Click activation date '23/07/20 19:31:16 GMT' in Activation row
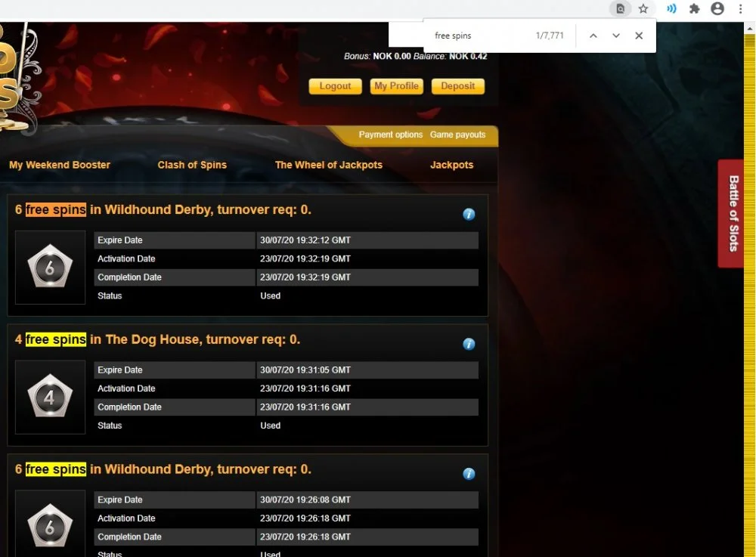This screenshot has width=756, height=557. [x=305, y=388]
